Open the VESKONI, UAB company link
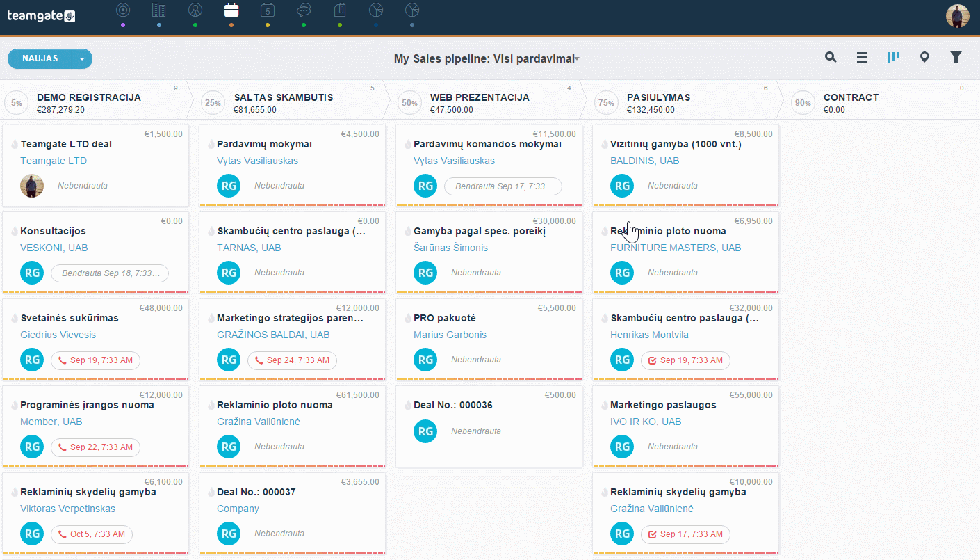Image resolution: width=980 pixels, height=560 pixels. [x=54, y=248]
